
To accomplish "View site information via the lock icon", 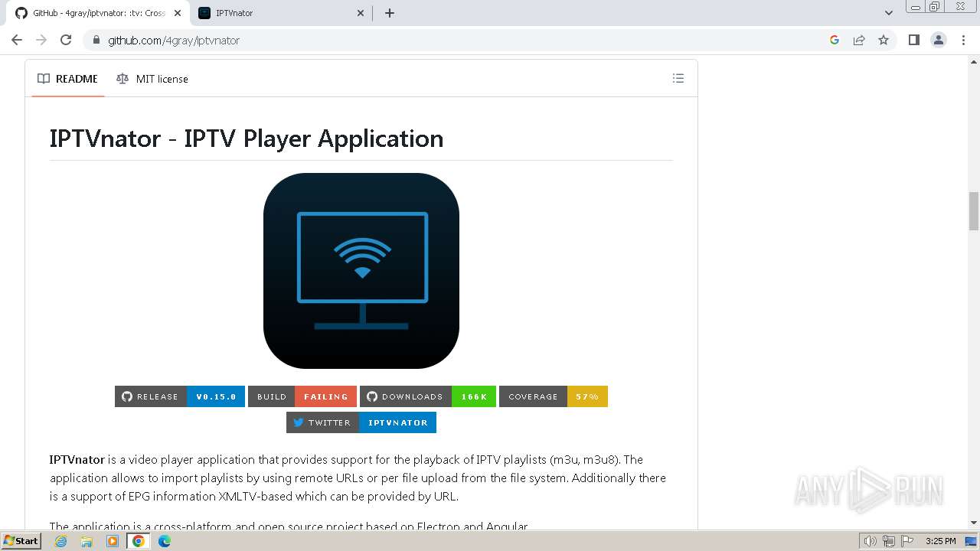I will tap(96, 40).
